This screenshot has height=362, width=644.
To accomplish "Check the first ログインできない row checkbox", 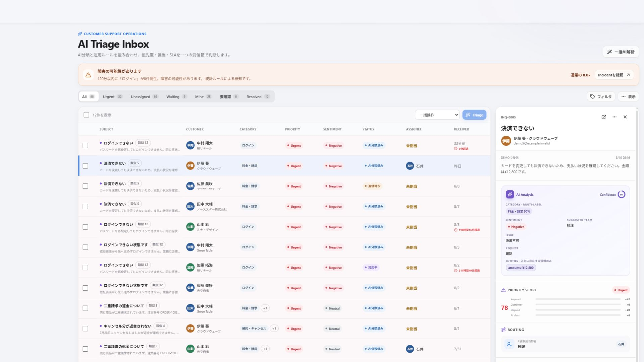I will point(86,145).
